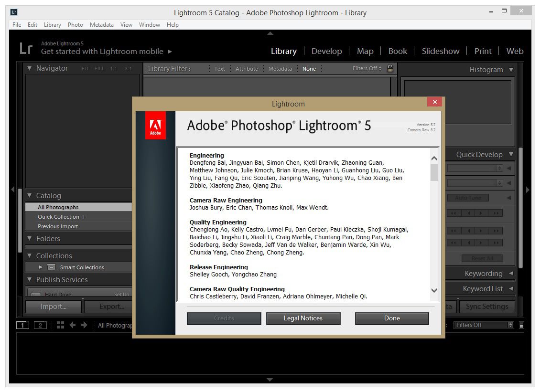Expand the Keywording panel
This screenshot has height=392, width=540.
pos(511,273)
